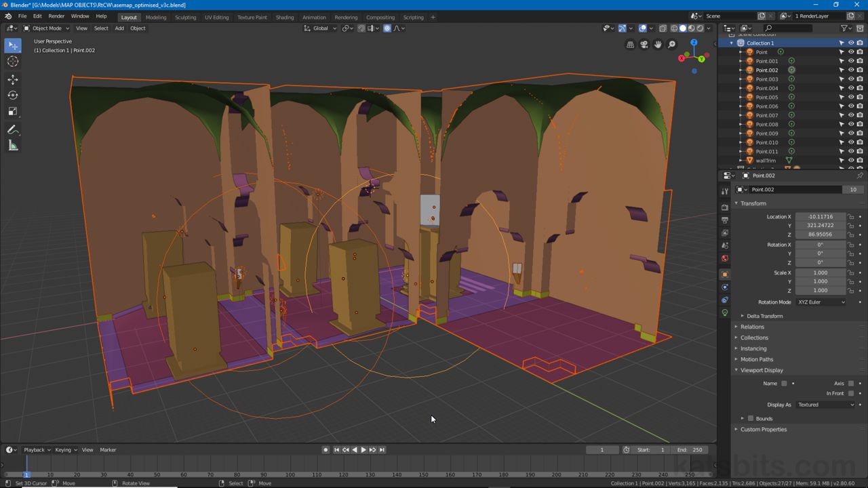Activate the Rotate tool
The width and height of the screenshot is (868, 488).
pos(13,96)
